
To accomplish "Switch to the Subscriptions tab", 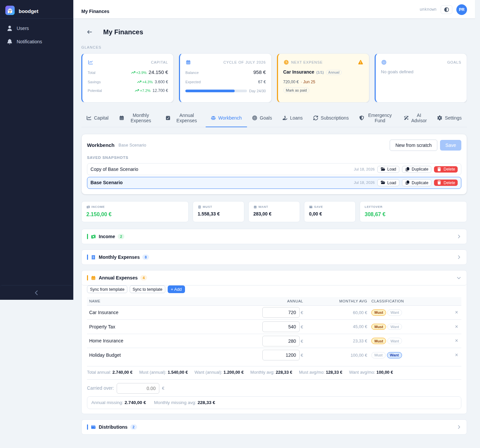I will (331, 118).
